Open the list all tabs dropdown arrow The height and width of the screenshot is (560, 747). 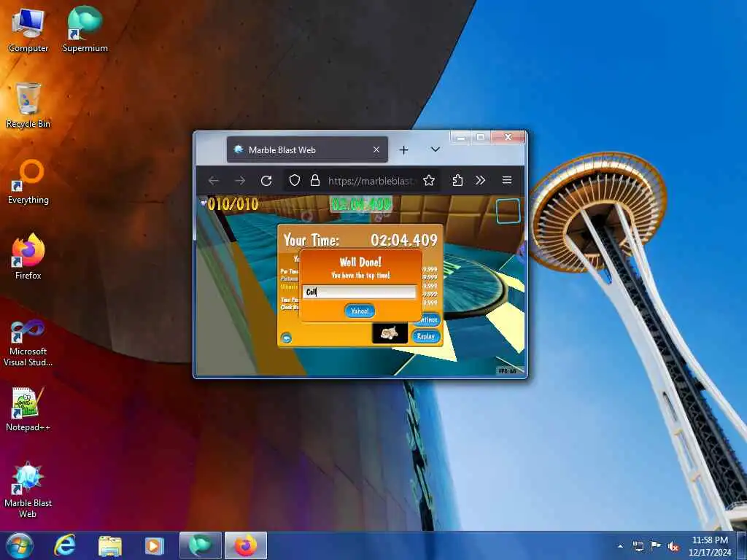pyautogui.click(x=435, y=149)
